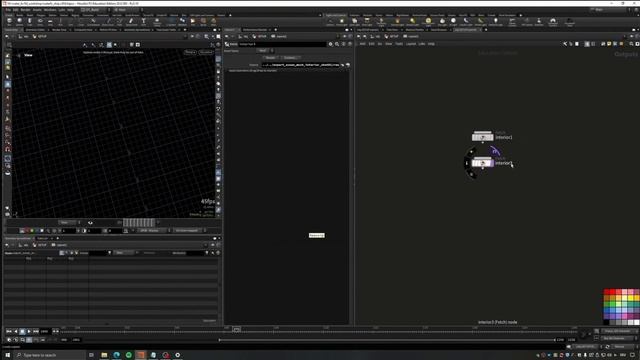The image size is (640, 360).
Task: Click the network editor wrench icon
Action: 565,44
